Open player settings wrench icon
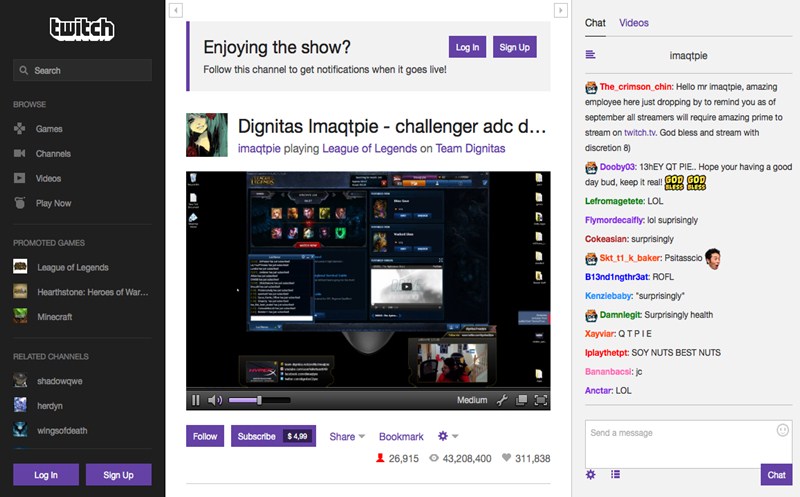Screen dimensions: 800x497 click(502, 400)
